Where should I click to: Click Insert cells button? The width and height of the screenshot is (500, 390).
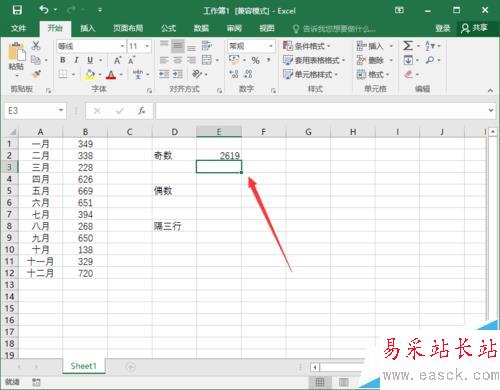[370, 46]
